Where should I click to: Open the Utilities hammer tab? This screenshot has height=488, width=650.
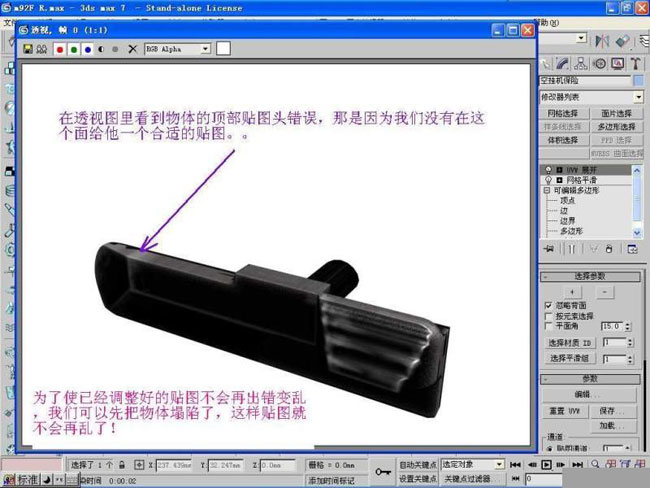[635, 63]
